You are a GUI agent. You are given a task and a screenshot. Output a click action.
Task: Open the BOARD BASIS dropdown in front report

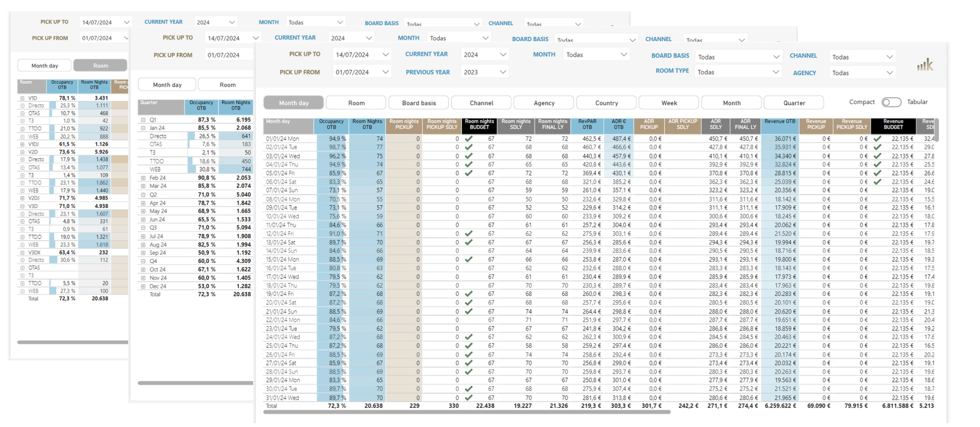[738, 57]
